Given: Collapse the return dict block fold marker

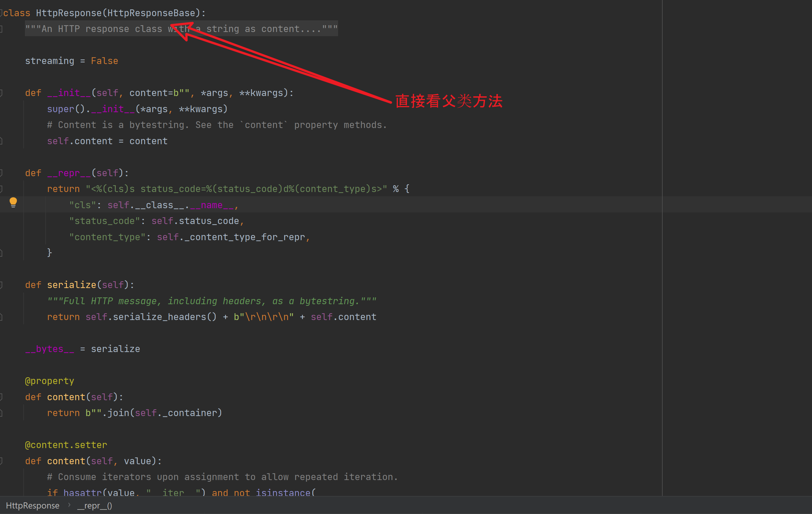Looking at the screenshot, I should click(1, 189).
